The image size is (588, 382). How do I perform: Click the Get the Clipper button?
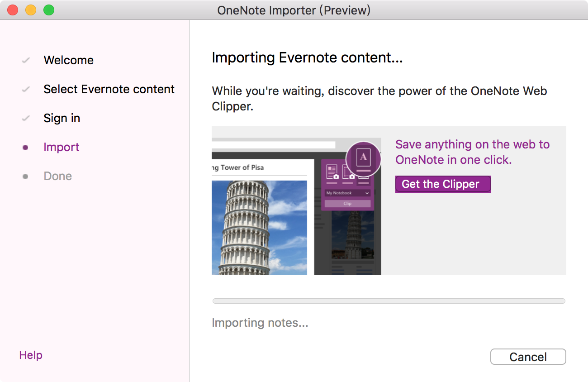(x=443, y=184)
